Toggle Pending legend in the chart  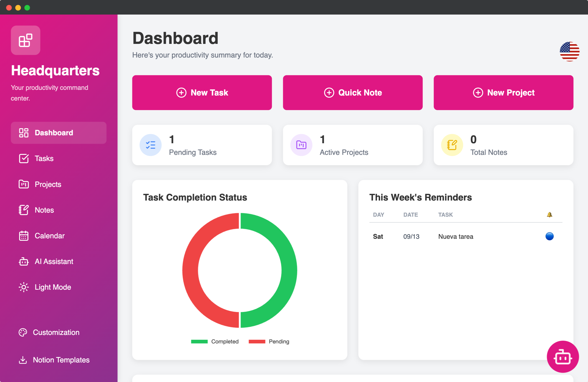point(269,342)
